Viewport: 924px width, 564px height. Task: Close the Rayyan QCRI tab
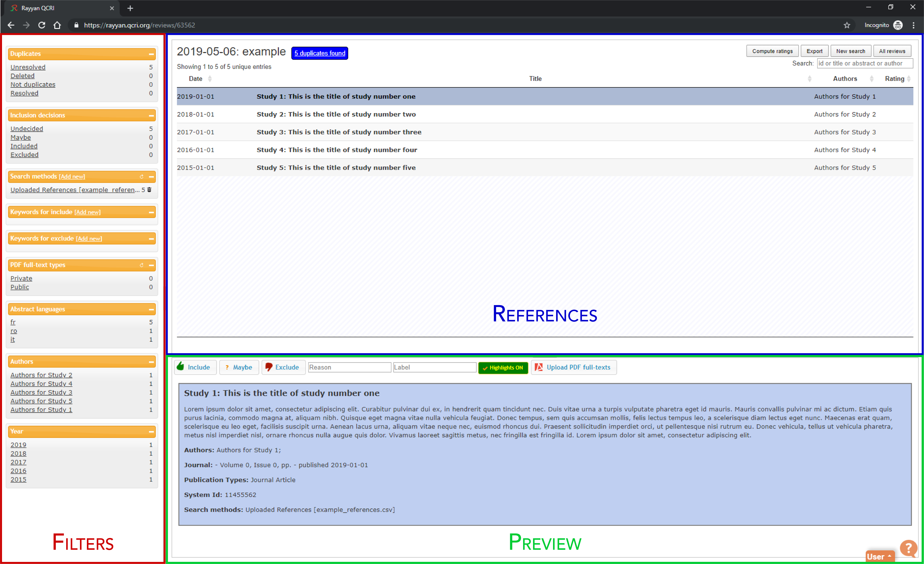point(112,8)
